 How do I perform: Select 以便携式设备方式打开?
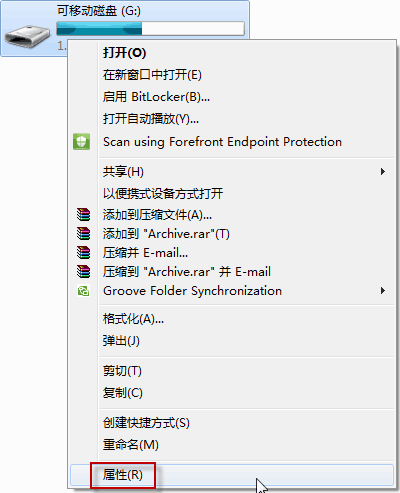click(163, 193)
